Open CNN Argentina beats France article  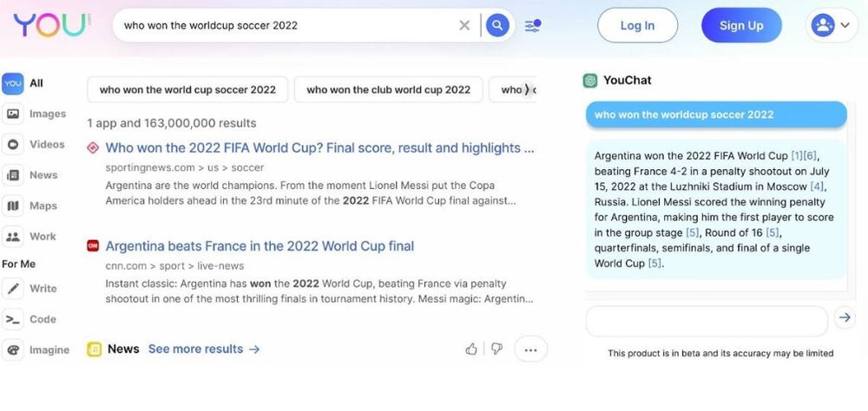tap(260, 246)
